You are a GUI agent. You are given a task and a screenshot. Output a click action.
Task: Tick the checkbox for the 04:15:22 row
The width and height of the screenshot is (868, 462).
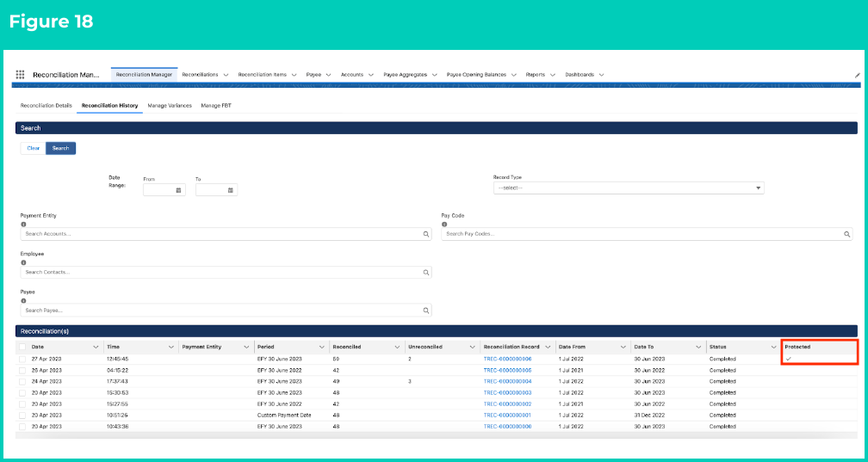(x=22, y=370)
